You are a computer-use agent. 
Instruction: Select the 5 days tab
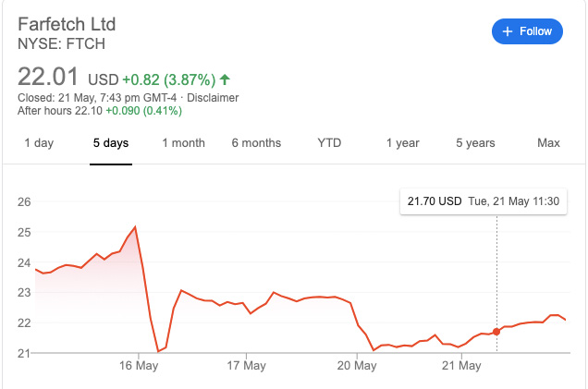tap(111, 143)
